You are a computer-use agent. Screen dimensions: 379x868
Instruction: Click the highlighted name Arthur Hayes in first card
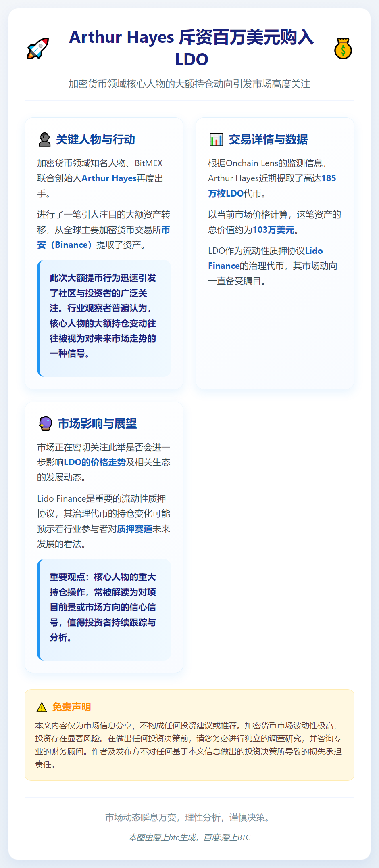(x=109, y=178)
